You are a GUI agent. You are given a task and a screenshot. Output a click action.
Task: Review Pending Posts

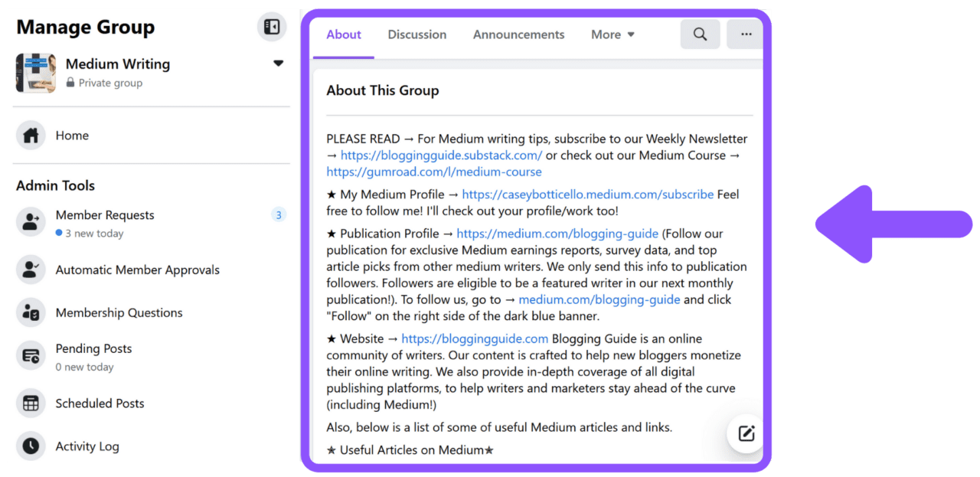(x=93, y=348)
